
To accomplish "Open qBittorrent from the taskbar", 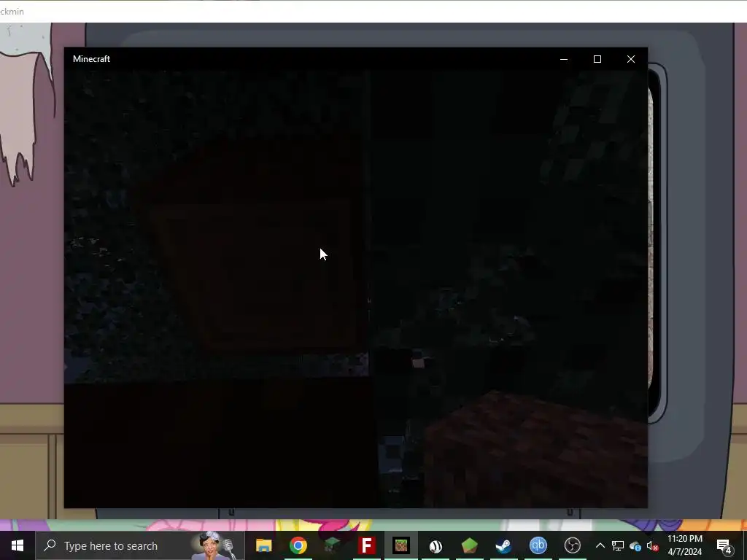I will (x=538, y=545).
